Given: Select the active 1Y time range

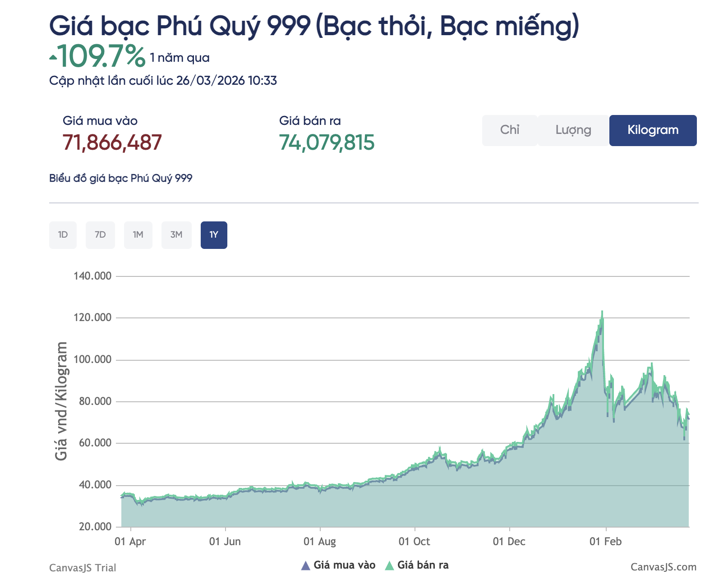Looking at the screenshot, I should click(x=213, y=235).
